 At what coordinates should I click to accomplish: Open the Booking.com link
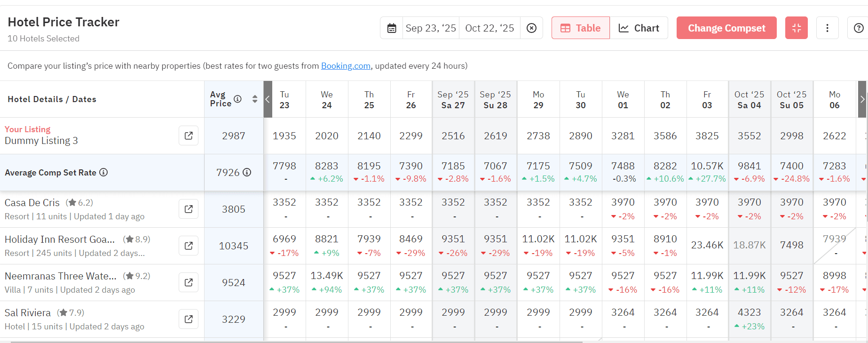tap(346, 66)
